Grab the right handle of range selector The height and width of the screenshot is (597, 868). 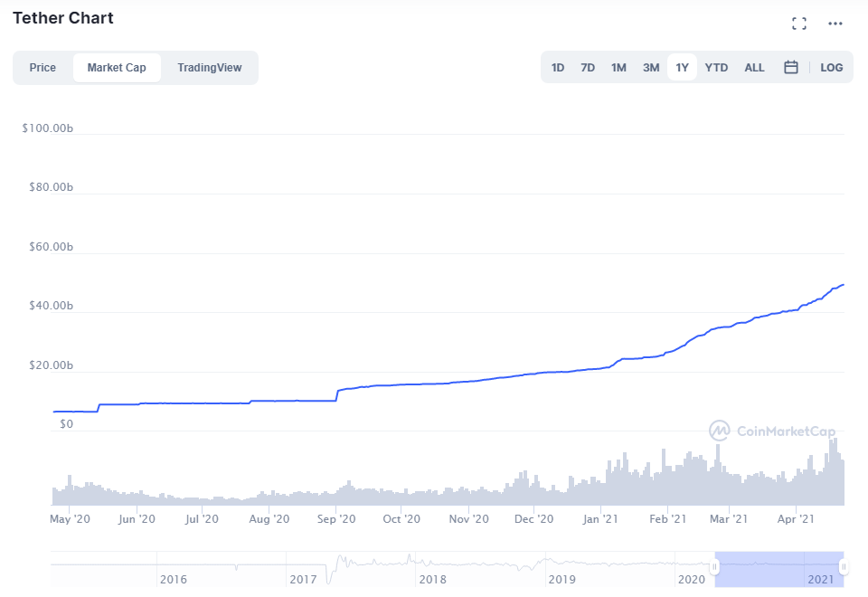pyautogui.click(x=843, y=566)
